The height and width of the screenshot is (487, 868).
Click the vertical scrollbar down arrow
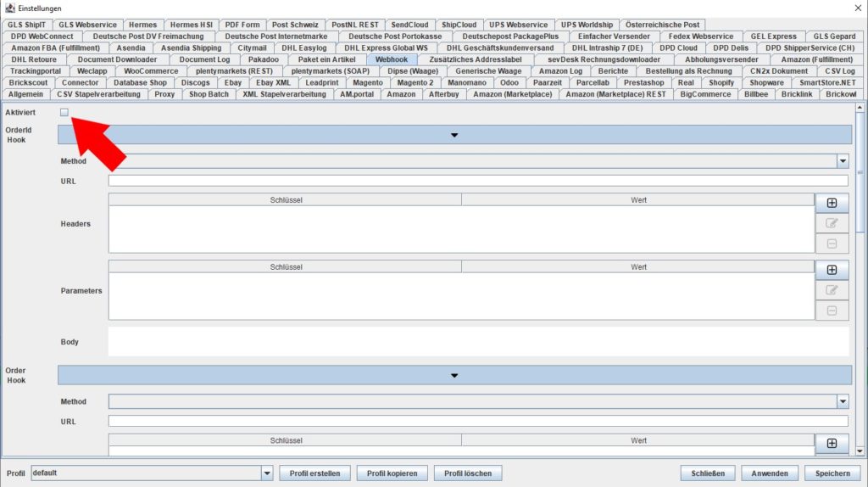[860, 451]
